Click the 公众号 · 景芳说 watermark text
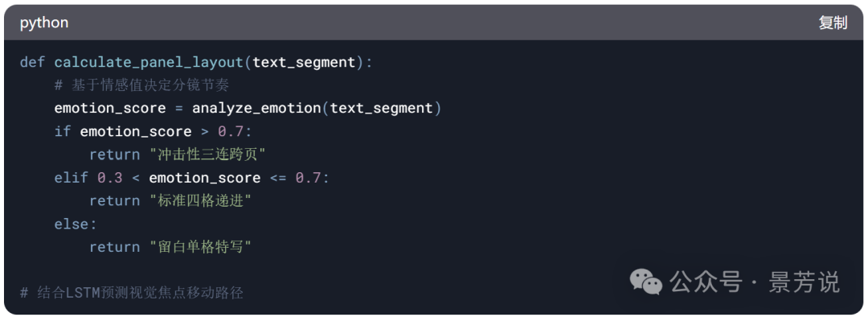The image size is (868, 317). tap(755, 282)
